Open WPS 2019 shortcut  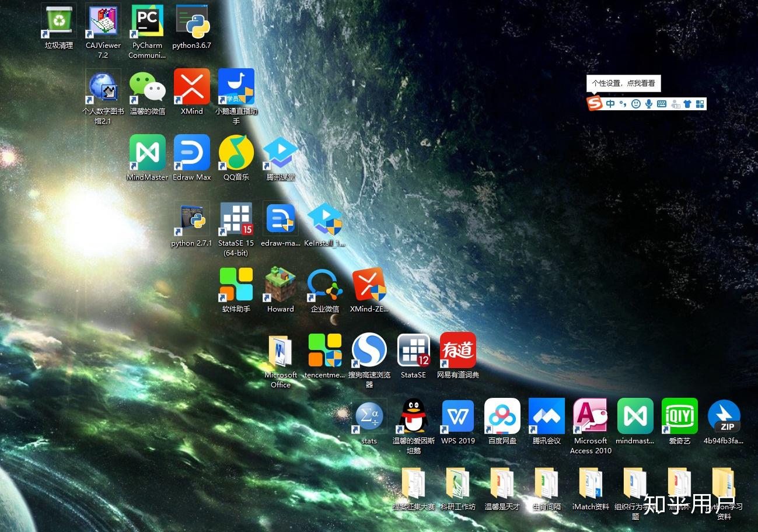tap(458, 416)
